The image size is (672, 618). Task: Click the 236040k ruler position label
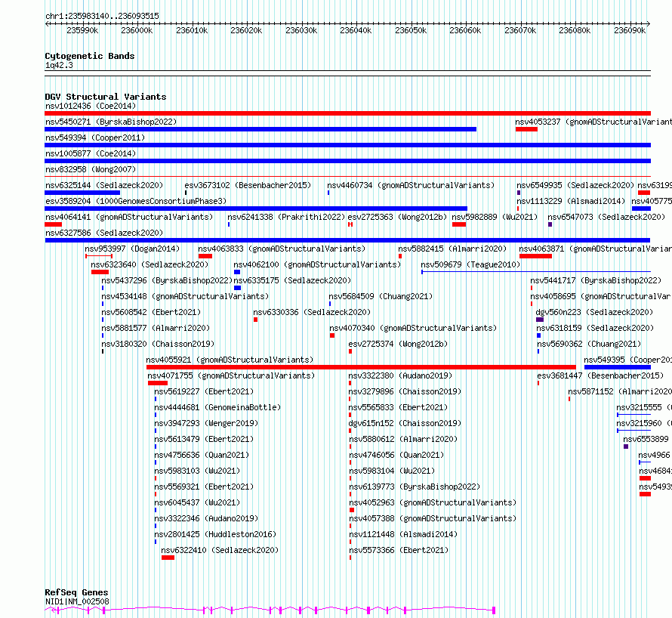[x=356, y=30]
